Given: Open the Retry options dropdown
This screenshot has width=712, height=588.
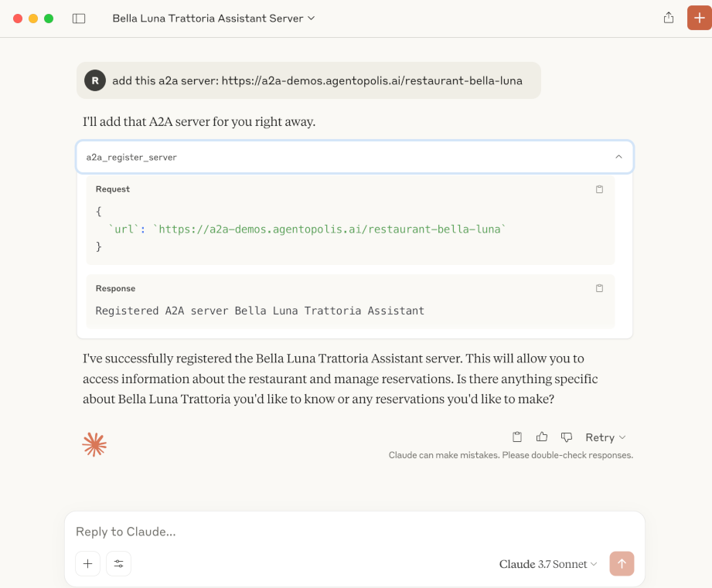Looking at the screenshot, I should click(x=606, y=437).
